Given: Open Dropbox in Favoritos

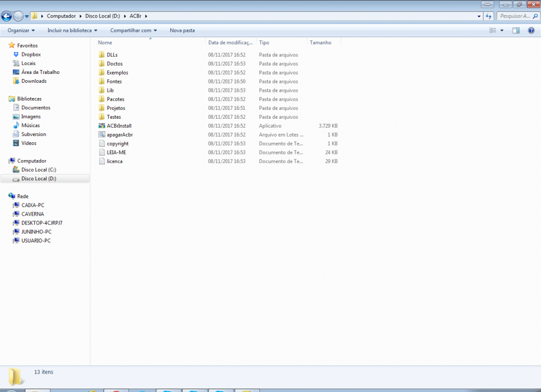Looking at the screenshot, I should pos(31,54).
